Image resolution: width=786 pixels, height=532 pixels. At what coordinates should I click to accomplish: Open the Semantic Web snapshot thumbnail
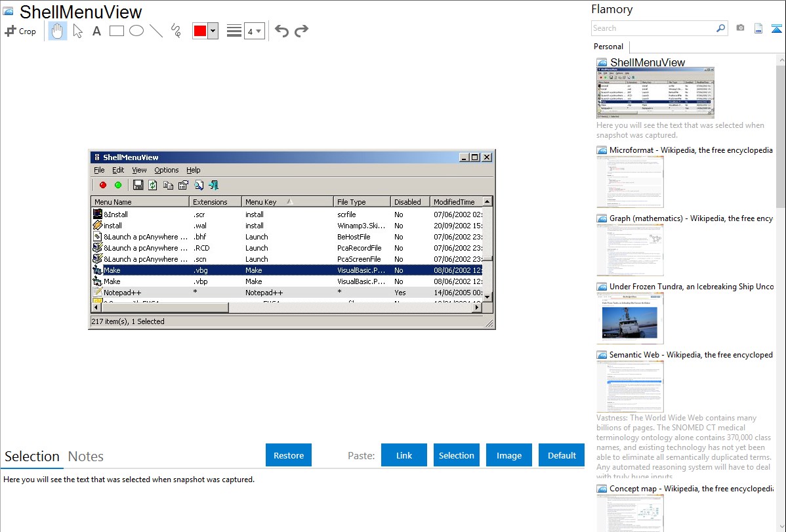630,386
